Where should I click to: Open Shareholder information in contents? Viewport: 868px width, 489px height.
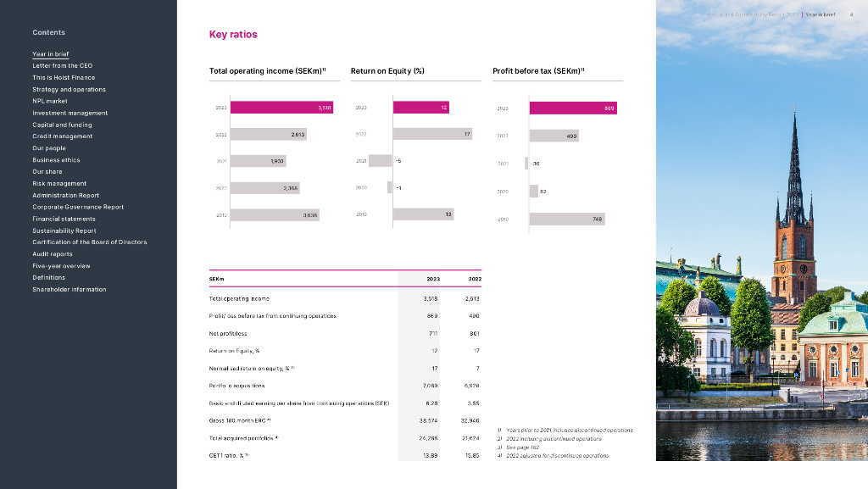coord(70,290)
